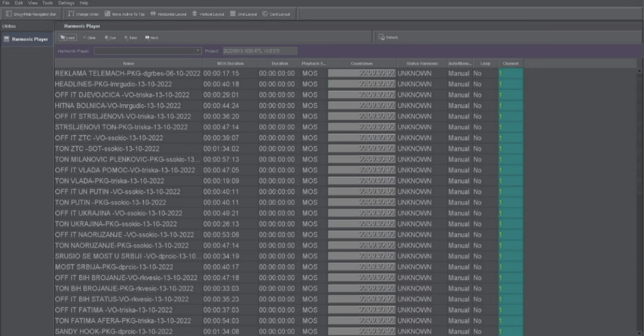Image resolution: width=644 pixels, height=336 pixels.
Task: Open the View menu
Action: (x=33, y=3)
